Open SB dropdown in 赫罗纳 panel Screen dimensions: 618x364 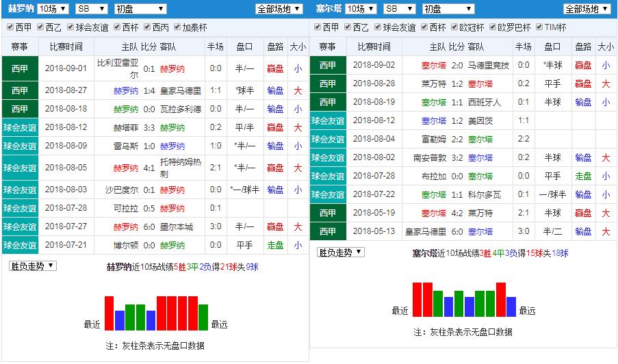92,9
